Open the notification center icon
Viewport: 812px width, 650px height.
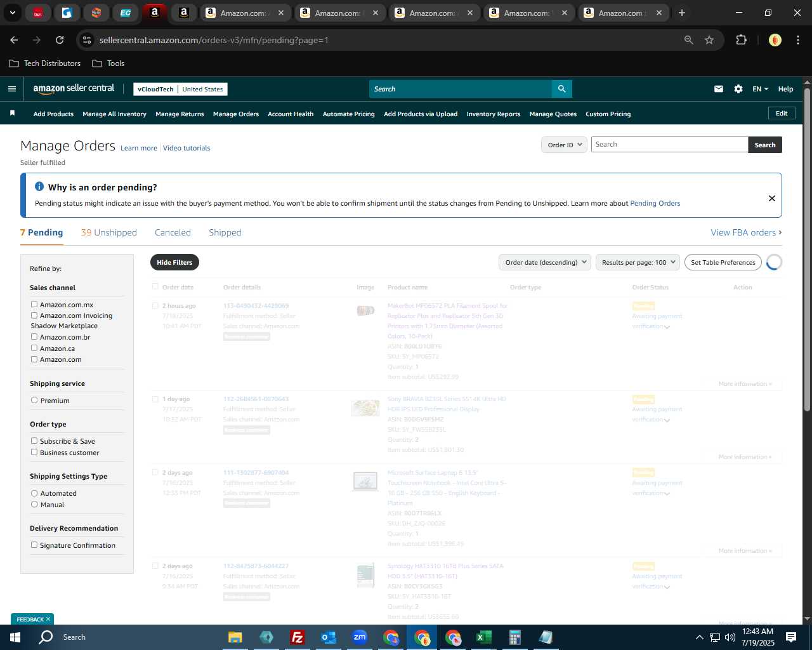791,637
